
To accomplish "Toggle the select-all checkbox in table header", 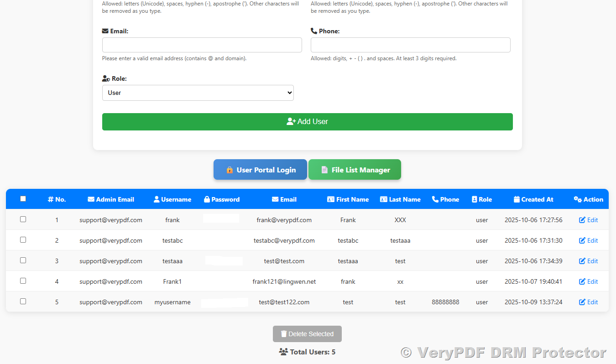I will tap(23, 199).
